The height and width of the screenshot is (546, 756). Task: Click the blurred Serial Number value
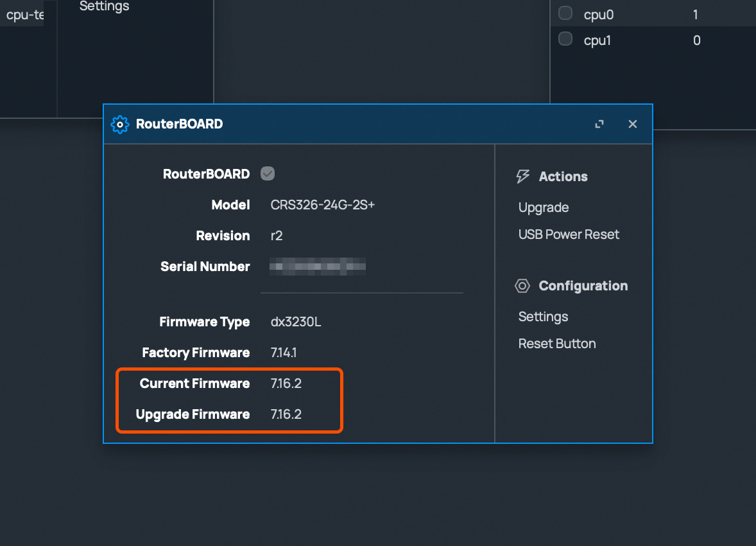(x=317, y=267)
